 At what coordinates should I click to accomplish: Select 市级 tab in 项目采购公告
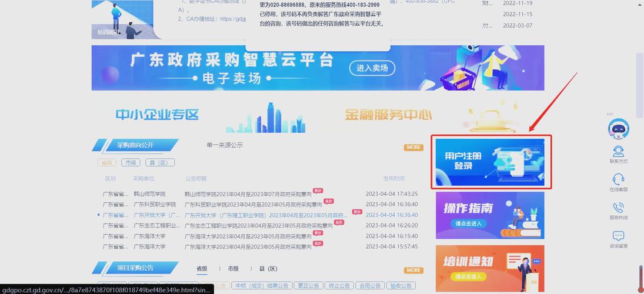click(233, 269)
